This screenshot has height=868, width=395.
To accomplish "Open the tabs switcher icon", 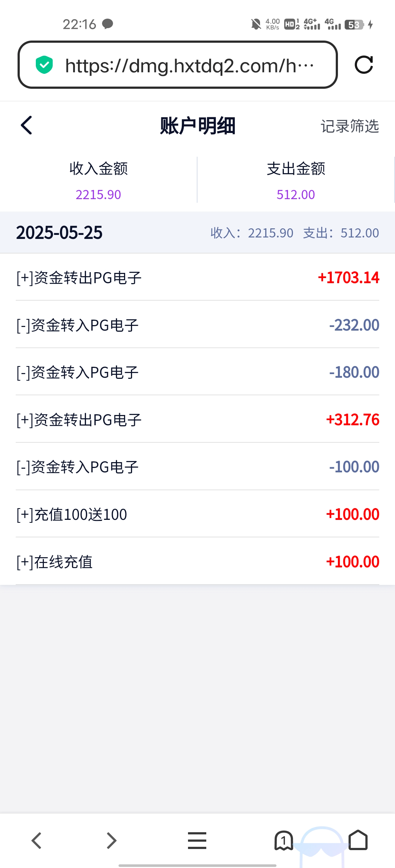I will (283, 841).
